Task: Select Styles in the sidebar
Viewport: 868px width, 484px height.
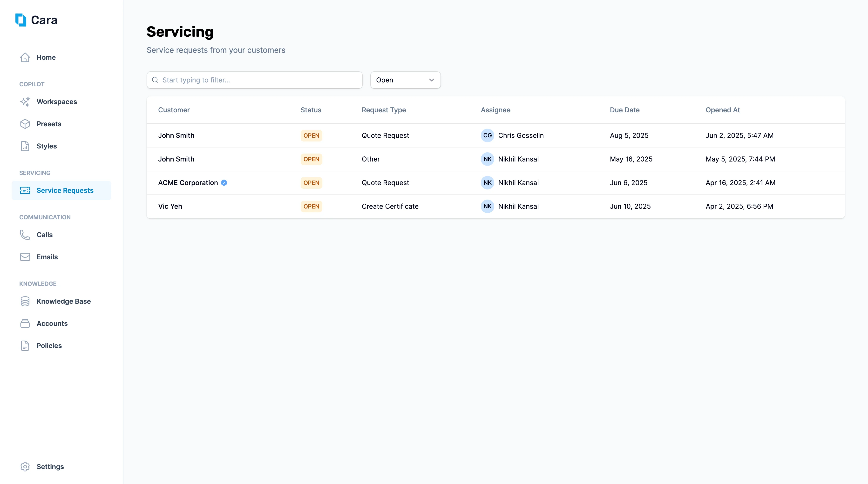Action: [x=61, y=146]
